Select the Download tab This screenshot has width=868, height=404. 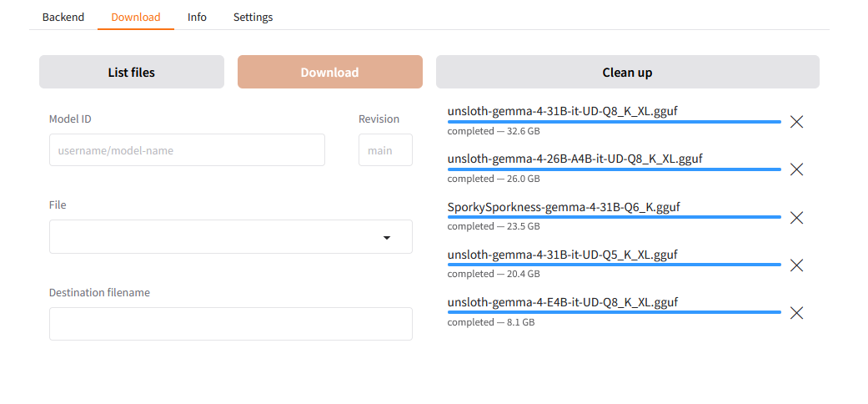pos(136,18)
